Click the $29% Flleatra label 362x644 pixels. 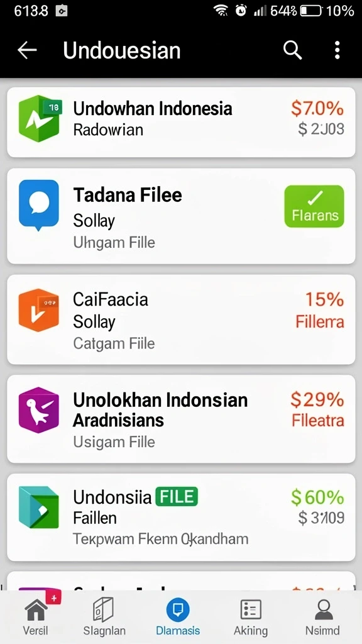click(x=317, y=409)
